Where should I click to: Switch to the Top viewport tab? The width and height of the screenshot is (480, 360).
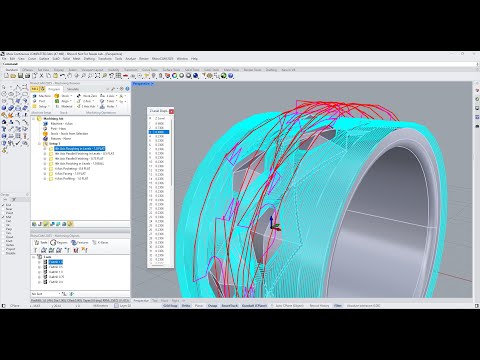point(155,300)
